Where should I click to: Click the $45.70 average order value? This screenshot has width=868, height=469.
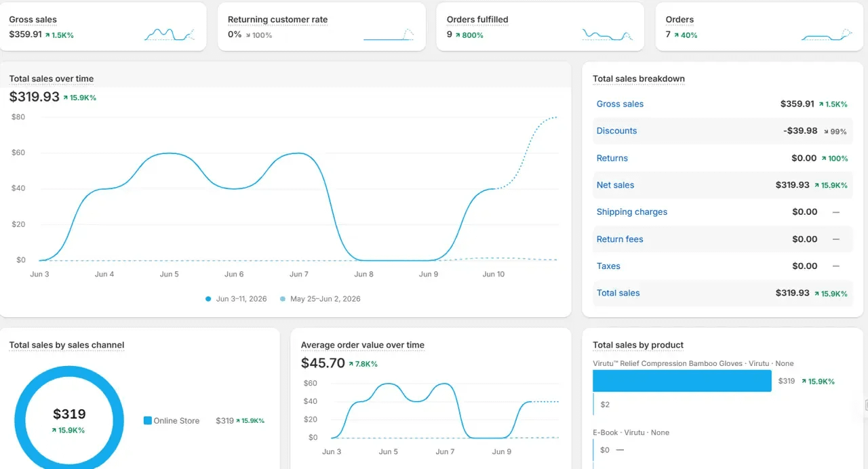tap(323, 363)
